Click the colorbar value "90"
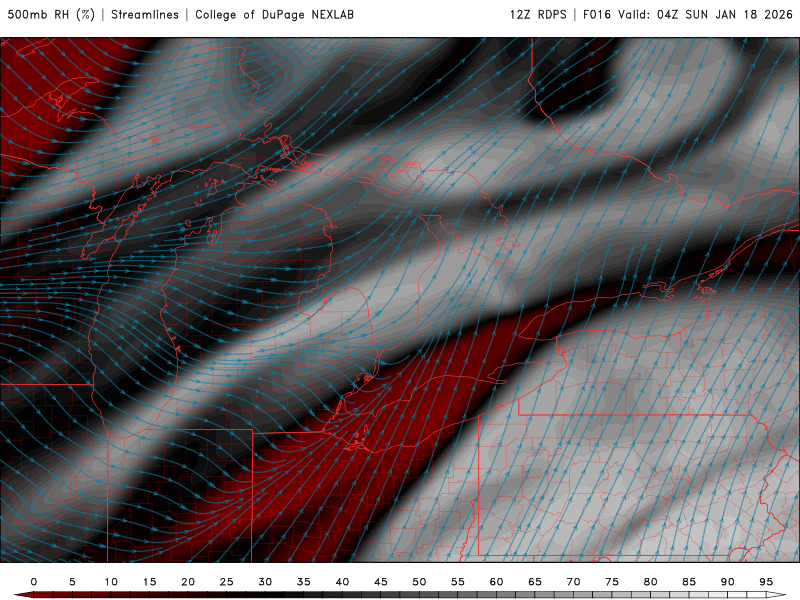This screenshot has width=800, height=600. (x=728, y=582)
